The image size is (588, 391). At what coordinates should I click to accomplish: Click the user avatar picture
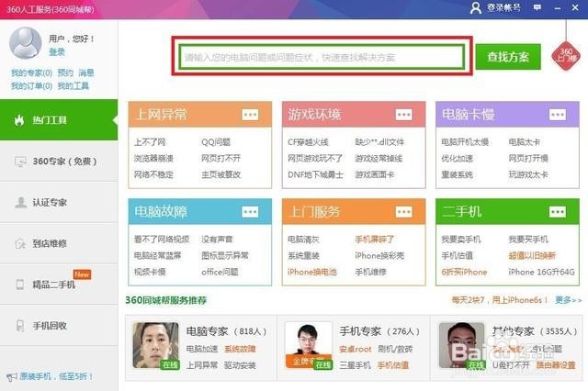(25, 43)
